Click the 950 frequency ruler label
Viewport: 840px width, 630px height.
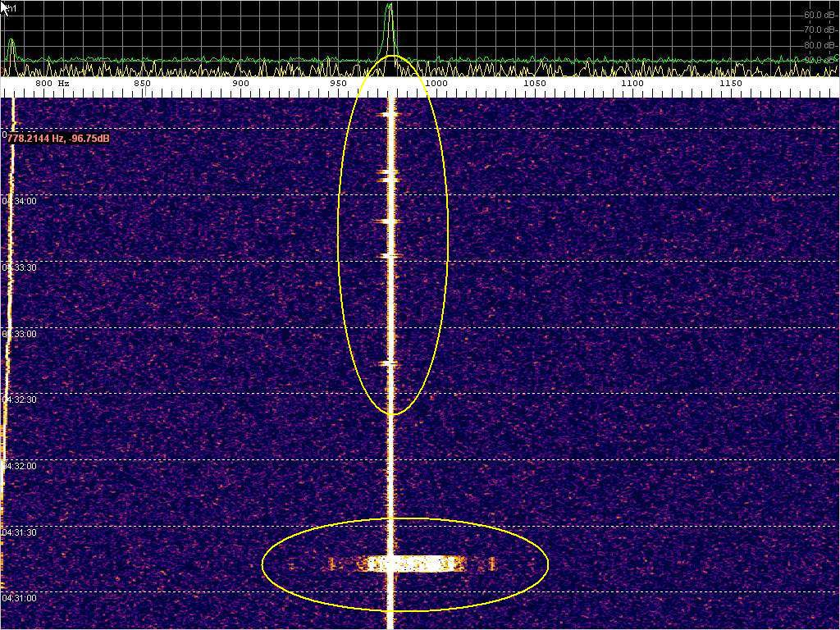click(338, 84)
